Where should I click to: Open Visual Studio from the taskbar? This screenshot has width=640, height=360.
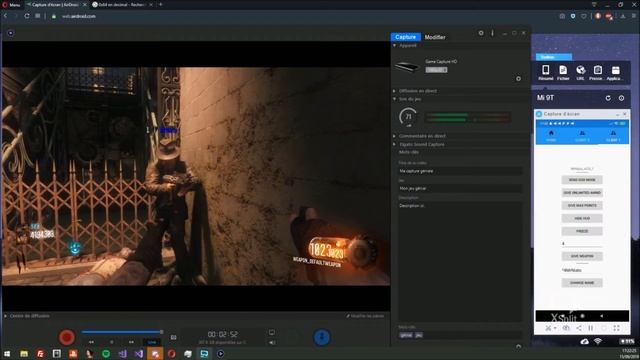(138, 354)
